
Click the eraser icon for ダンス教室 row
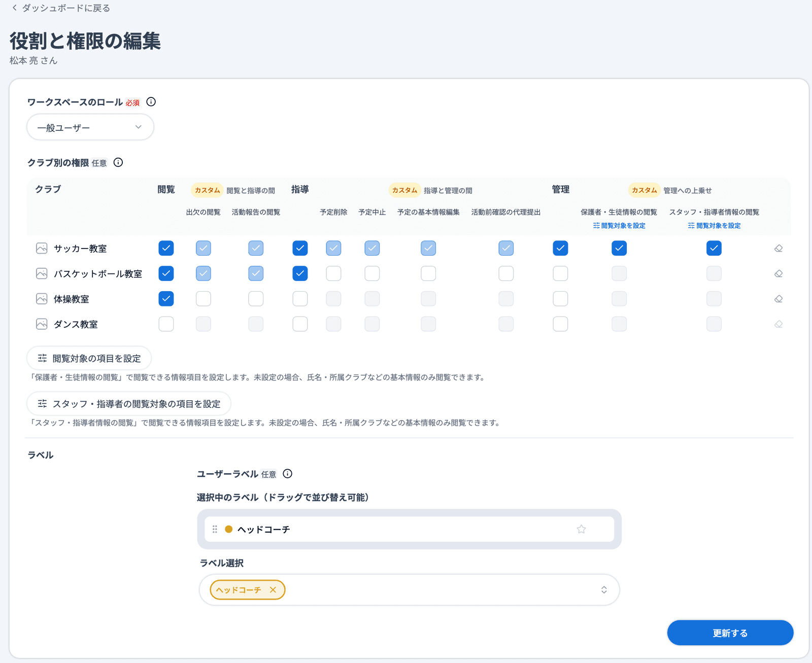pos(779,324)
